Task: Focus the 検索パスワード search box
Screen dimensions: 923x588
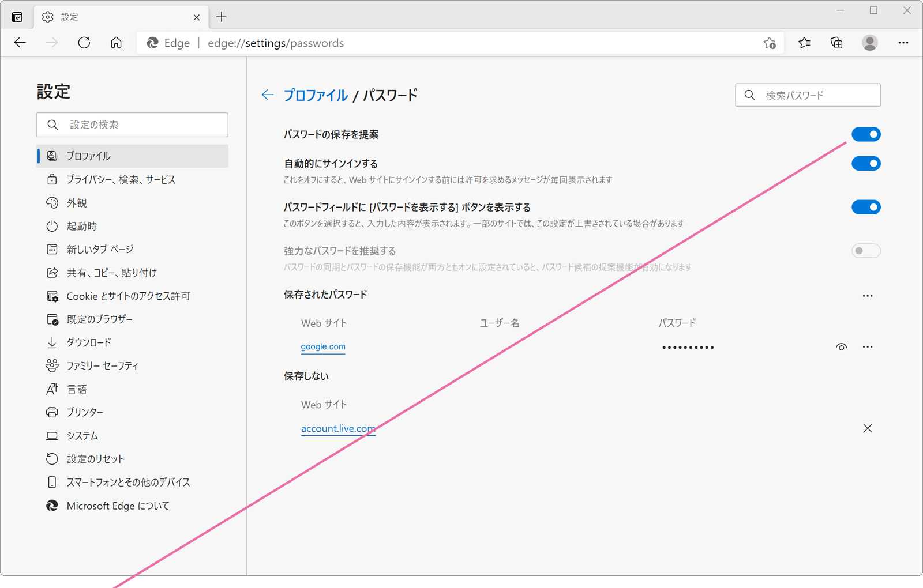Action: point(808,95)
